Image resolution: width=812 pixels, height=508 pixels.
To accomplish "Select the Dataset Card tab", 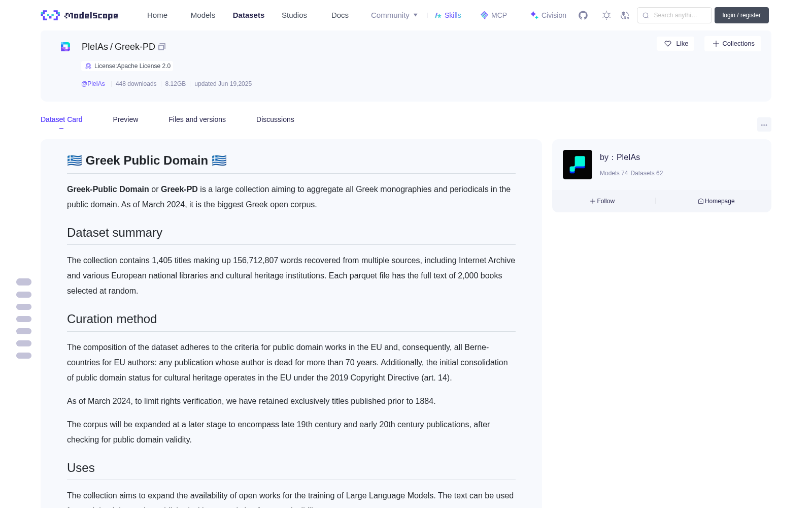I will point(61,119).
